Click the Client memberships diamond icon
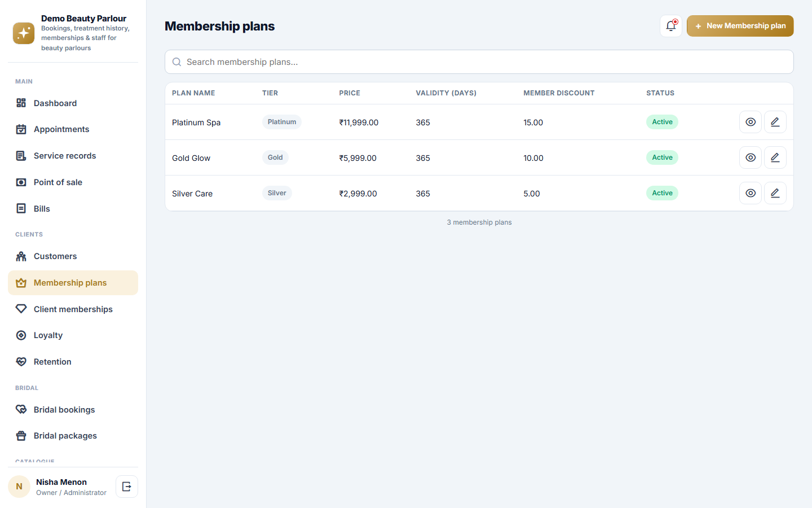812x508 pixels. tap(21, 309)
